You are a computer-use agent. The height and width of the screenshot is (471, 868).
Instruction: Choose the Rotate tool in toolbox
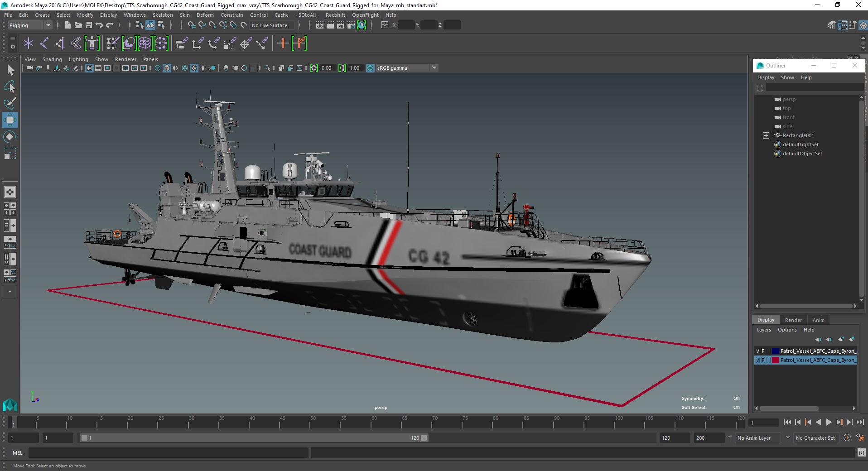10,137
